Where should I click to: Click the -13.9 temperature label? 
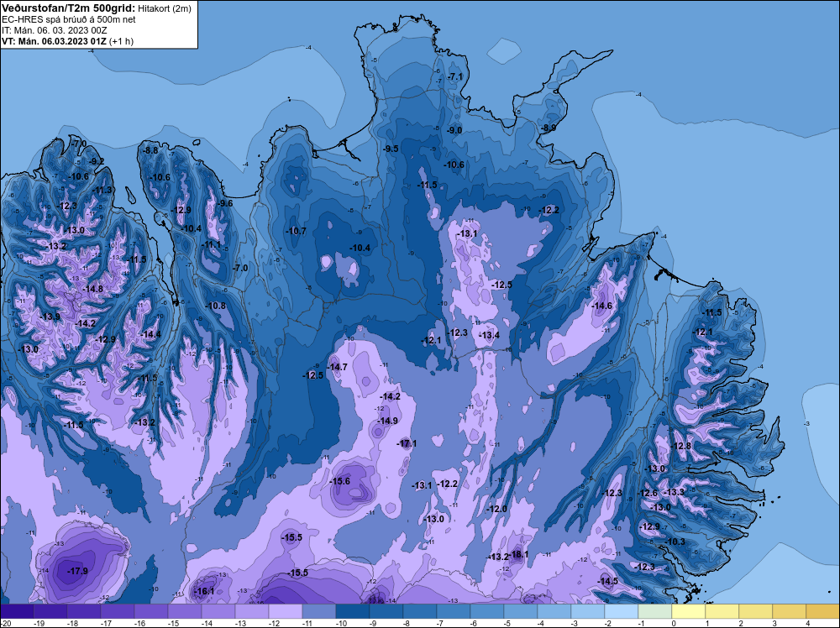point(50,317)
